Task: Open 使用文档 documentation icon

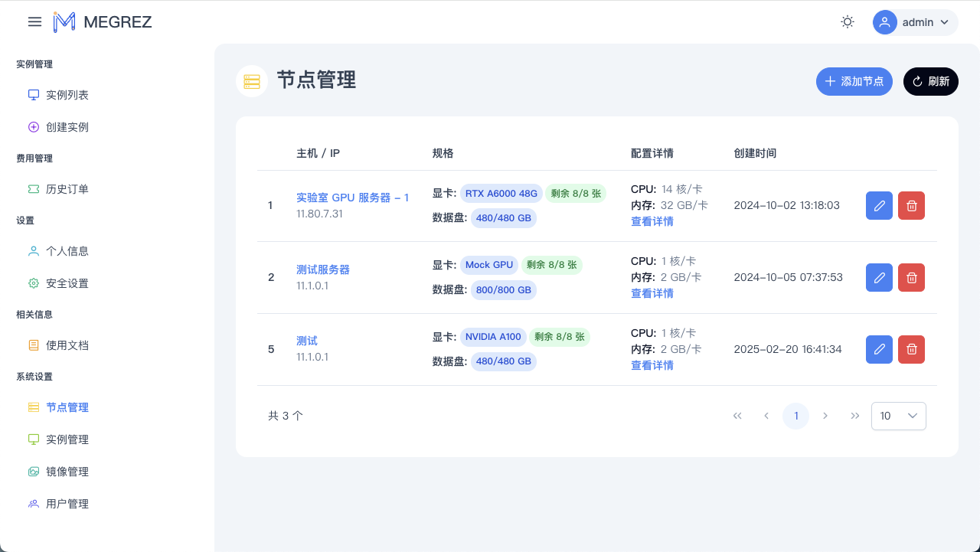Action: pyautogui.click(x=33, y=345)
